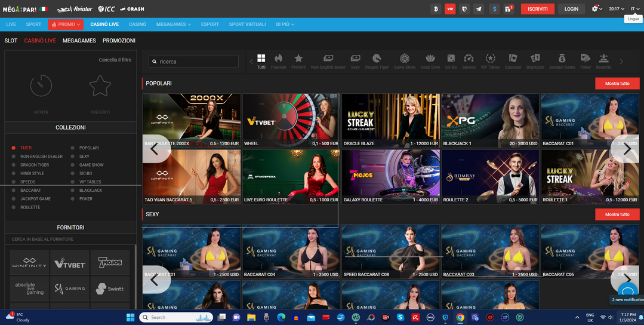Screen dimensions: 644x325
Task: Open the IT language dropdown
Action: pyautogui.click(x=635, y=8)
